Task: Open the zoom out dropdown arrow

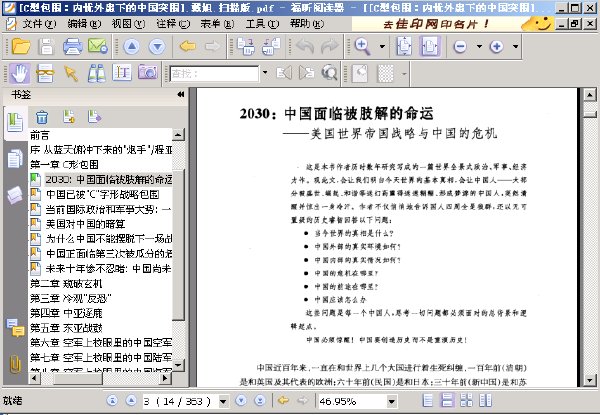Action: point(479,47)
